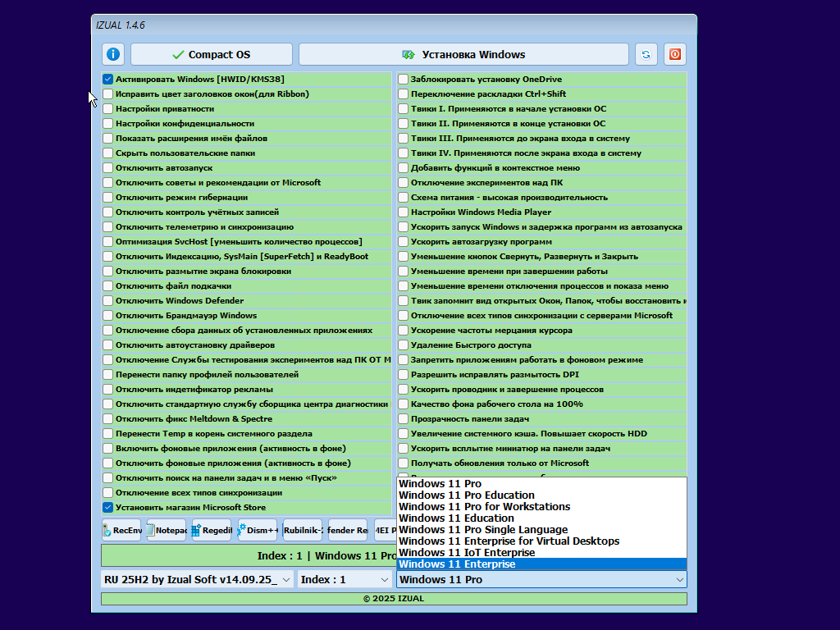Pick Windows 11 Education in list

pos(541,518)
